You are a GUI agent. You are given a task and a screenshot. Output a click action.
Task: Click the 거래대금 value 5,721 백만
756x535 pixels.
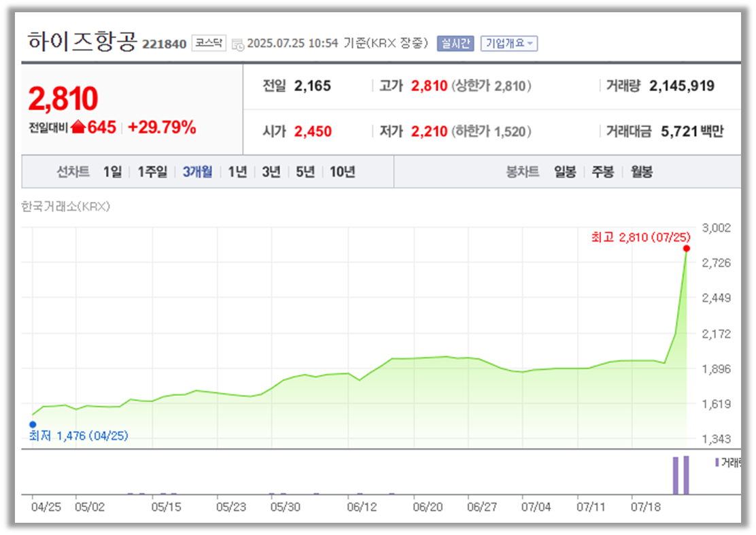pyautogui.click(x=692, y=131)
